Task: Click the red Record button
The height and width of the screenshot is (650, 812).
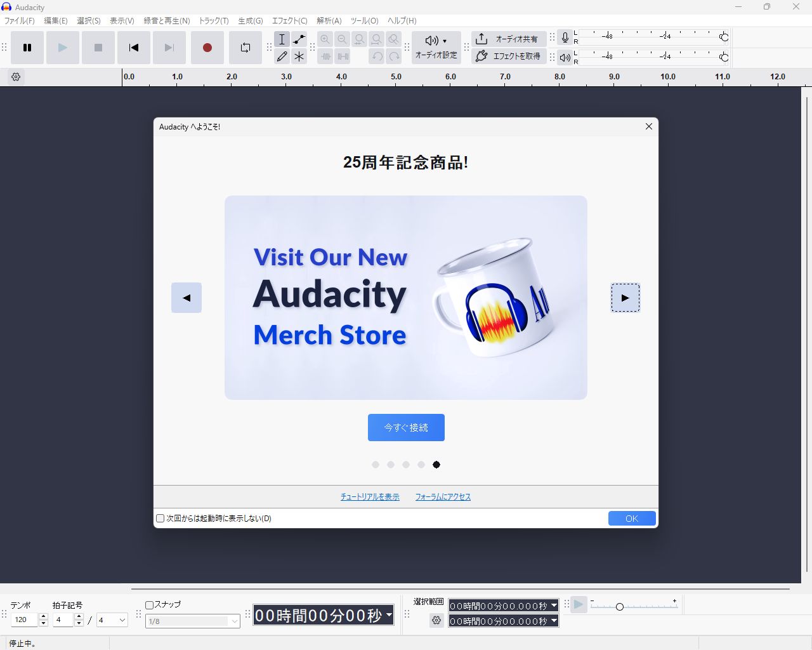Action: point(207,48)
